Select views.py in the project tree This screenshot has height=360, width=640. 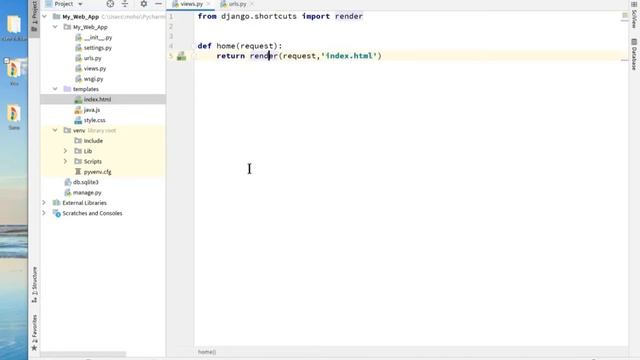(x=91, y=69)
